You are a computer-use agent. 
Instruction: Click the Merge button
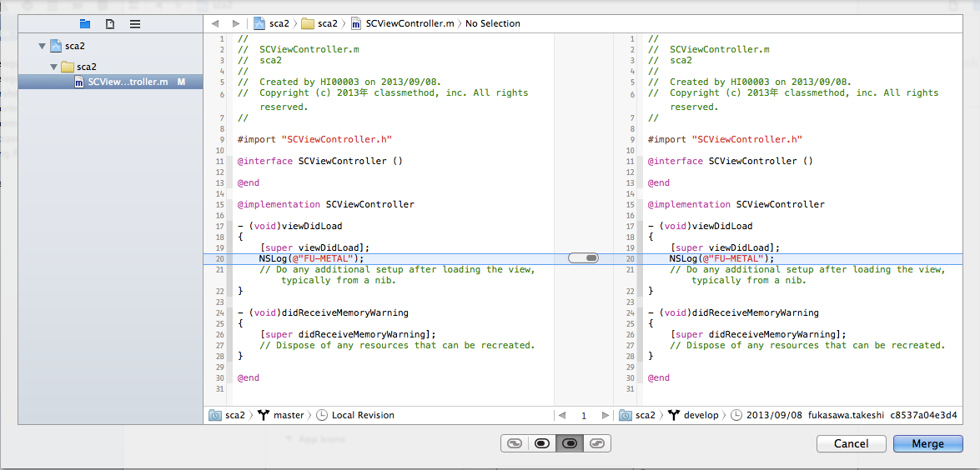tap(928, 444)
